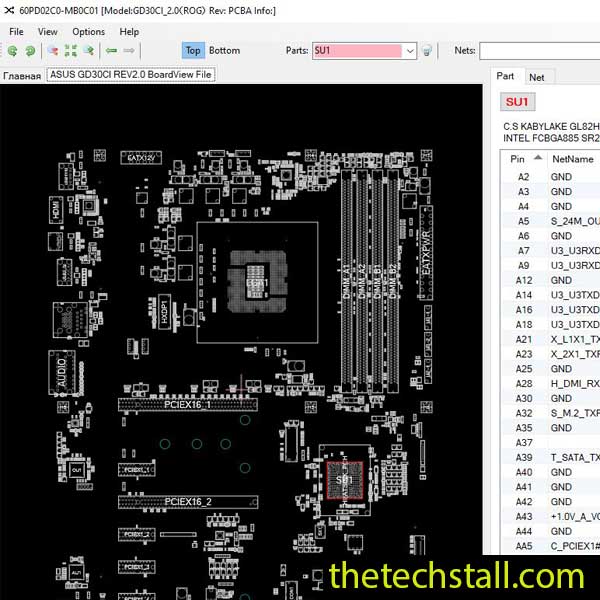Click the fit-to-window four-arrows icon
The image size is (600, 600).
[71, 51]
